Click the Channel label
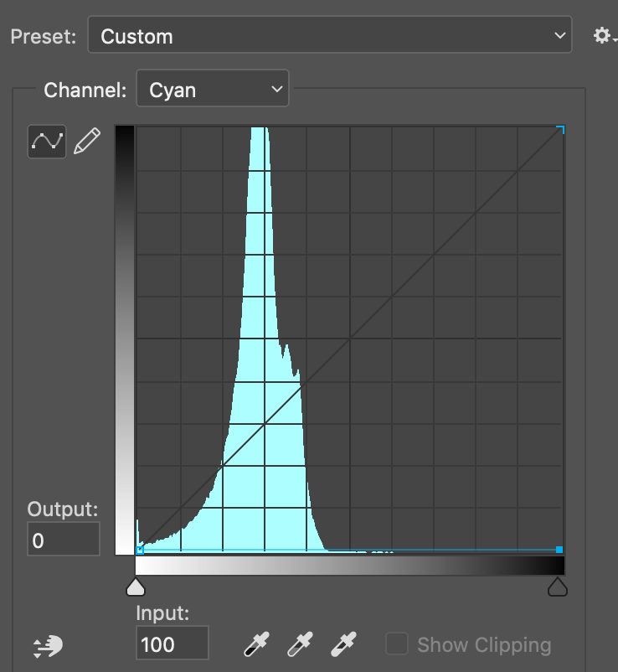The image size is (618, 672). pyautogui.click(x=85, y=90)
